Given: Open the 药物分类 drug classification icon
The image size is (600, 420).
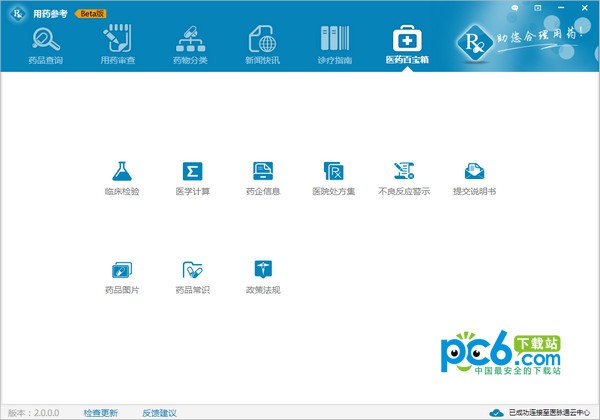Looking at the screenshot, I should point(190,39).
